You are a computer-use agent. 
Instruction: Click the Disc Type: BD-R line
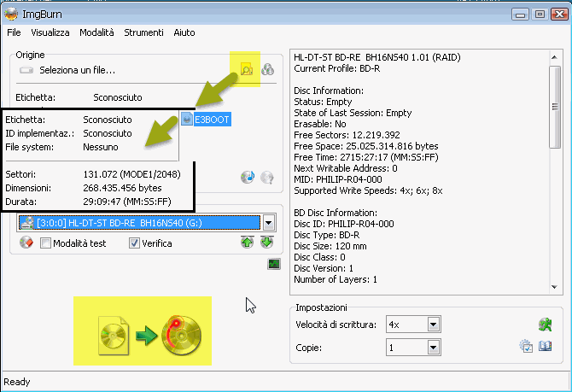pyautogui.click(x=326, y=235)
